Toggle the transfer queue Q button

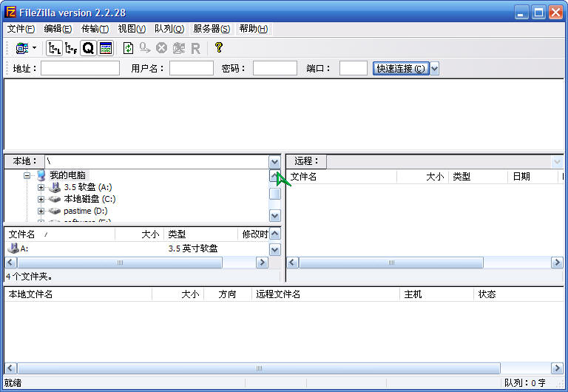pyautogui.click(x=88, y=48)
